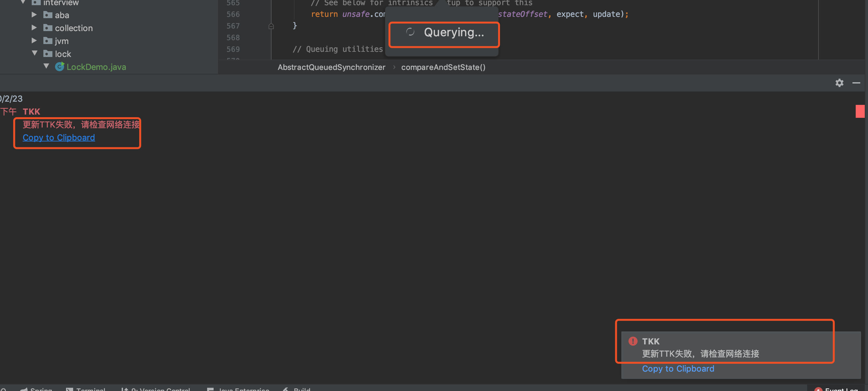This screenshot has width=868, height=391.
Task: Collapse the LockDemo.java node arrow
Action: (46, 66)
